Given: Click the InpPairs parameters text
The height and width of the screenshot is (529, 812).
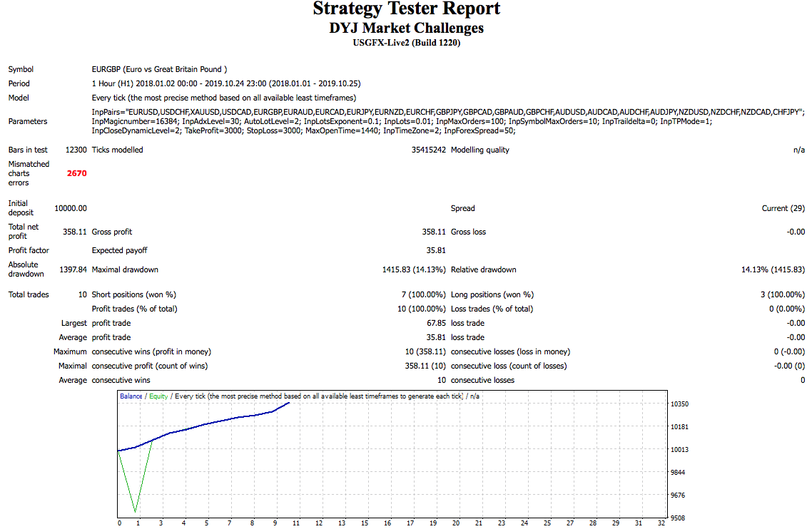Looking at the screenshot, I should (448, 121).
